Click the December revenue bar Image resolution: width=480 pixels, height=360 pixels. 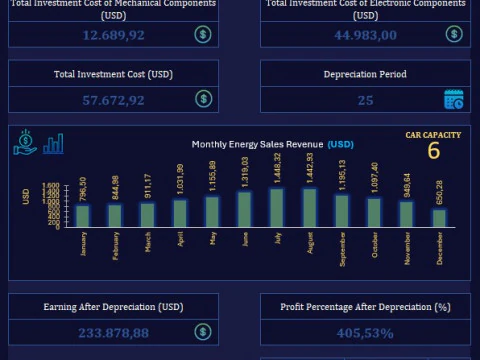pos(439,218)
